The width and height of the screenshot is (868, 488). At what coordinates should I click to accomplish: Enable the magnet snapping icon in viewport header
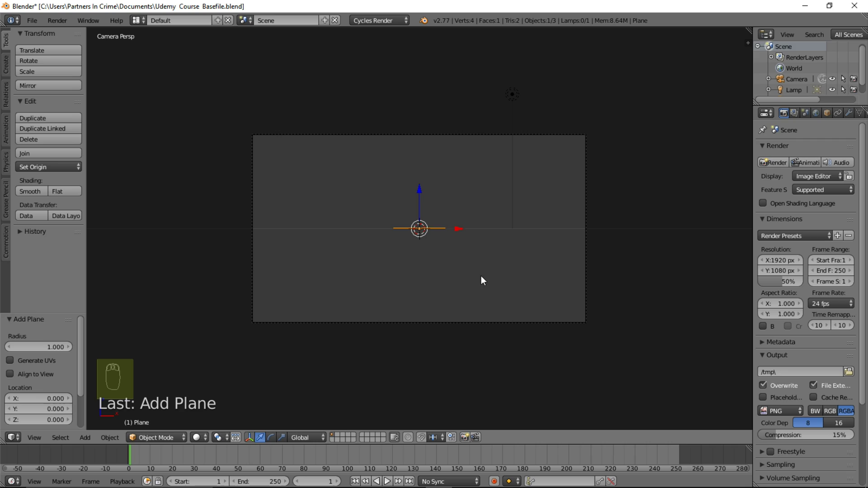421,437
